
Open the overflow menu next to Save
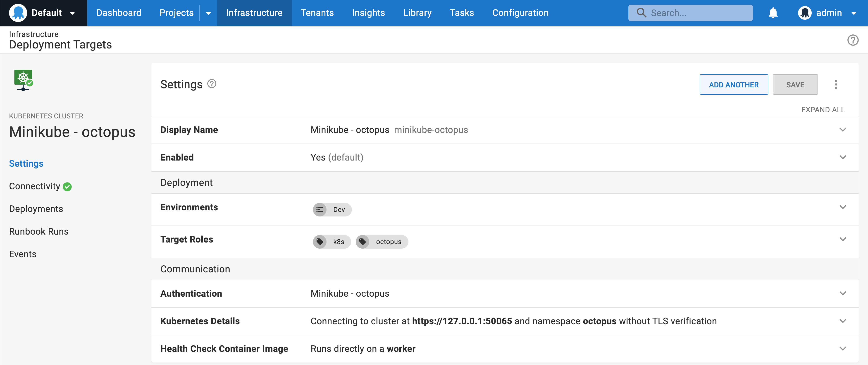tap(836, 84)
